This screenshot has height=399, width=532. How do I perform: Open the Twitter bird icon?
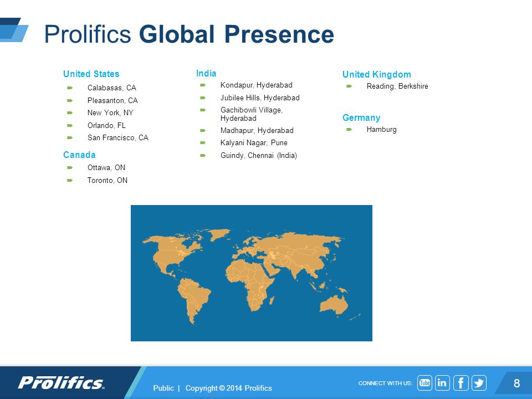[x=479, y=383]
